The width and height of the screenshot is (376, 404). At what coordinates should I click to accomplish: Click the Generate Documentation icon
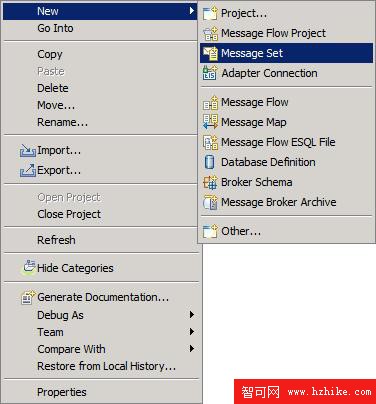tap(28, 297)
